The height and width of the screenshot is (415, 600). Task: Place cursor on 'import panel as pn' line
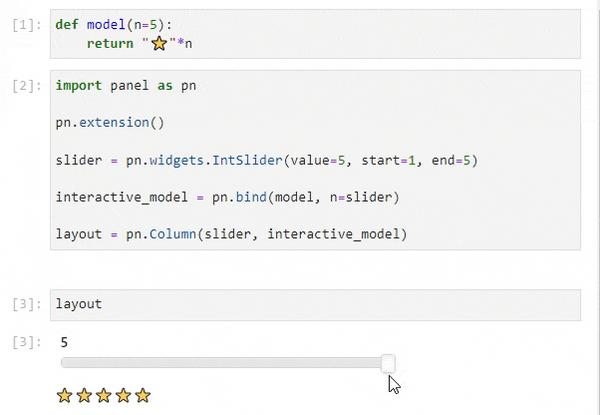coord(125,86)
